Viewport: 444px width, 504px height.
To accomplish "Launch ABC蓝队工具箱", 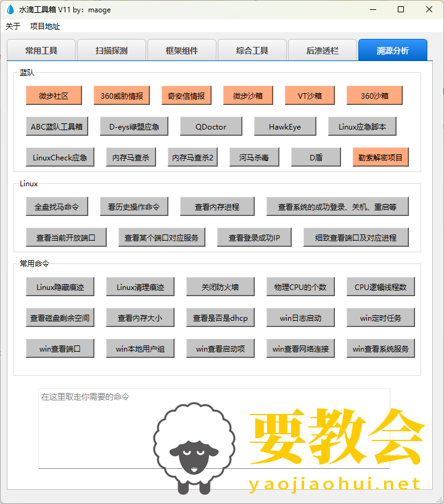I will (57, 126).
